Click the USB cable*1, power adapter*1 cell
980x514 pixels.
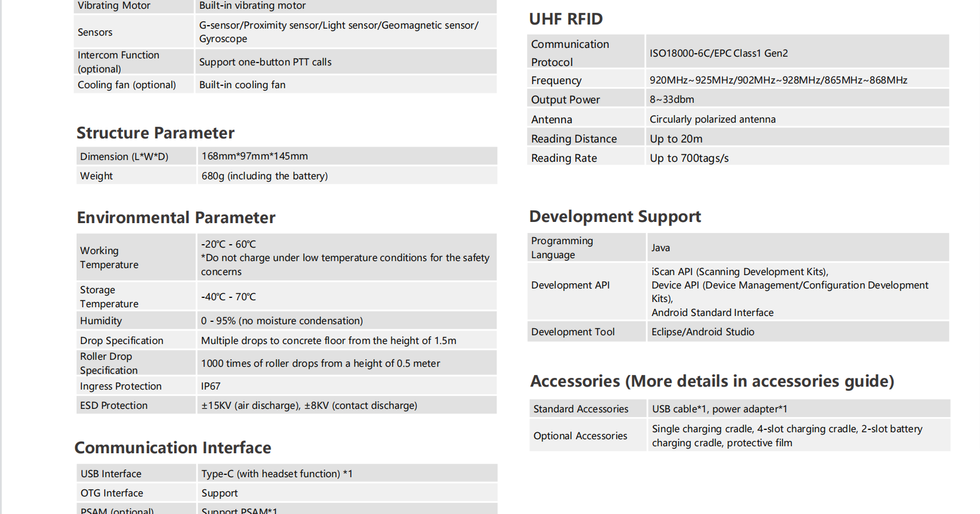[719, 409]
